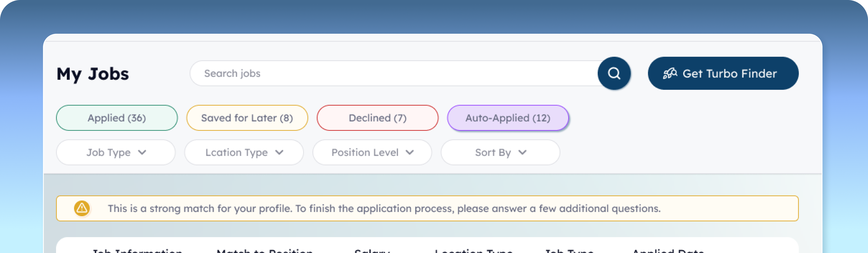This screenshot has width=868, height=253.
Task: Click the Sort By chevron arrow
Action: tap(522, 152)
